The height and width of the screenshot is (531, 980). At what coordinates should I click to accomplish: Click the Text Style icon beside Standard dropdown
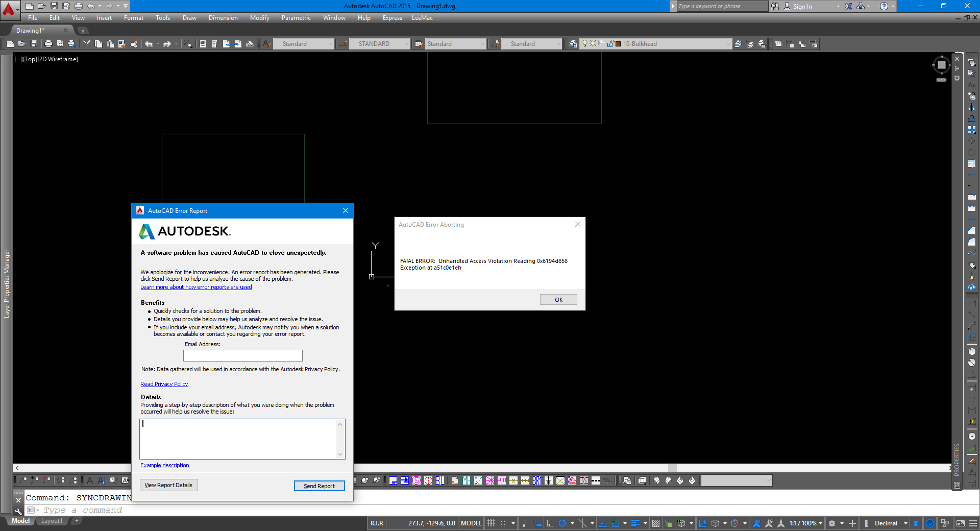coord(267,44)
